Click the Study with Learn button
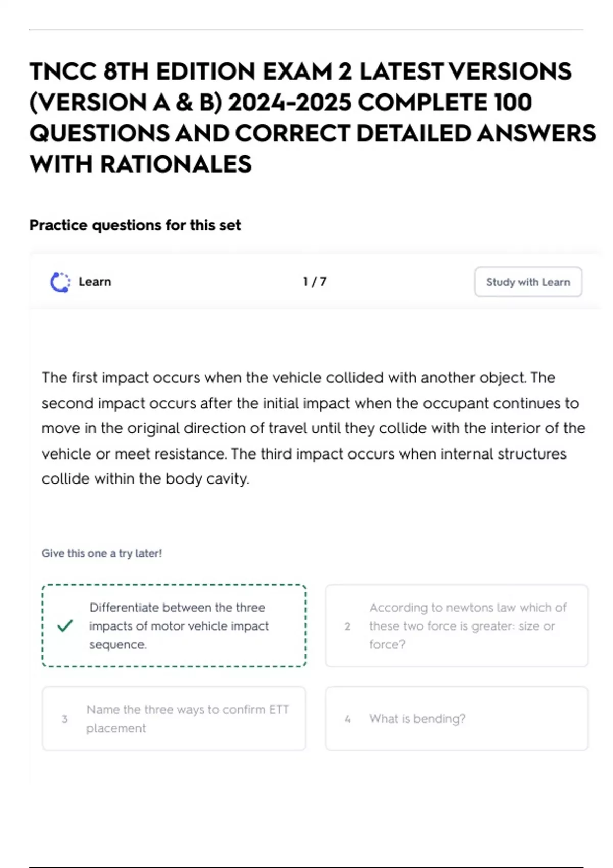 pos(528,282)
